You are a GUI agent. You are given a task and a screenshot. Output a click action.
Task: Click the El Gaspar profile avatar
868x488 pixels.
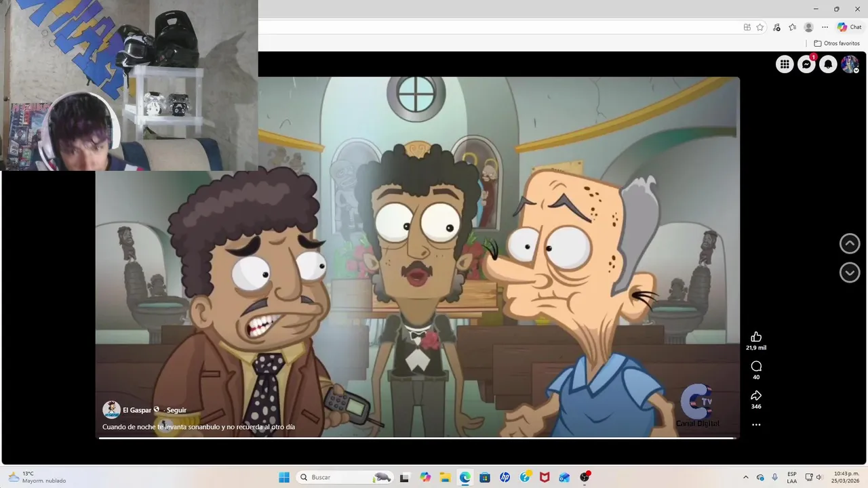click(111, 409)
